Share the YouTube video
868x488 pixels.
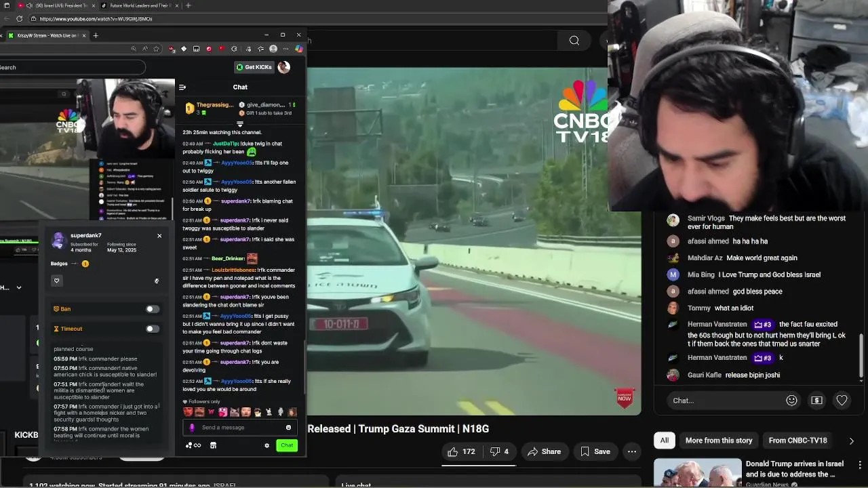[544, 451]
